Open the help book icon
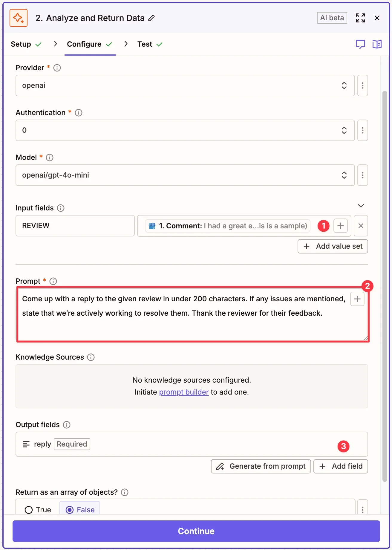Image resolution: width=392 pixels, height=550 pixels. [x=377, y=44]
